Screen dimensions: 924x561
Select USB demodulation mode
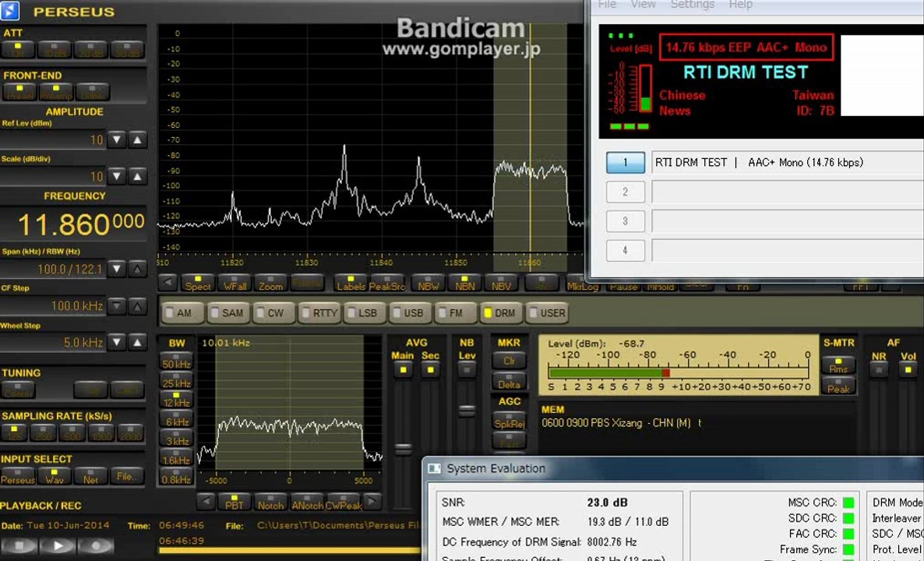(410, 313)
